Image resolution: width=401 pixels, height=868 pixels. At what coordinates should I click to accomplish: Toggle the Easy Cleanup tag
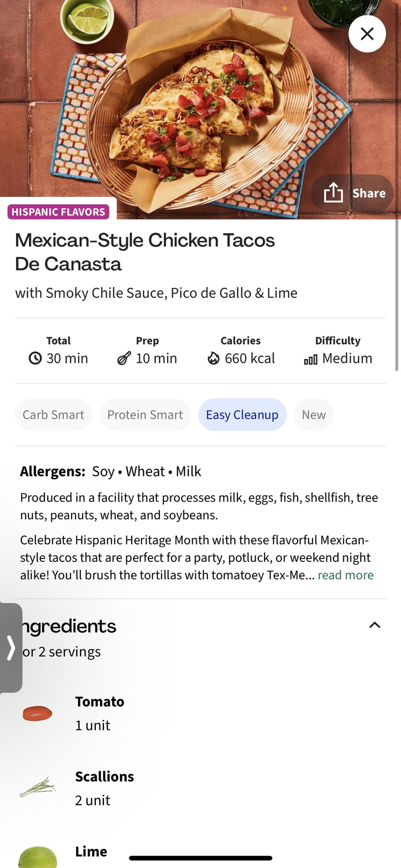(242, 415)
